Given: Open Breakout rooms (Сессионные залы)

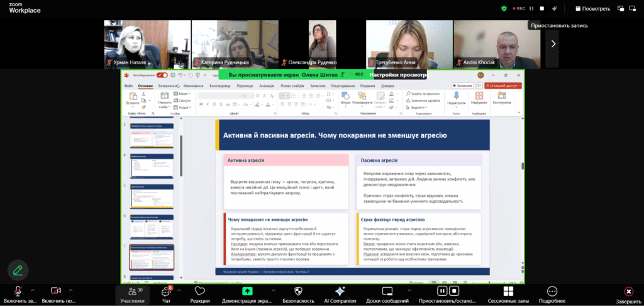Looking at the screenshot, I should 508,295.
